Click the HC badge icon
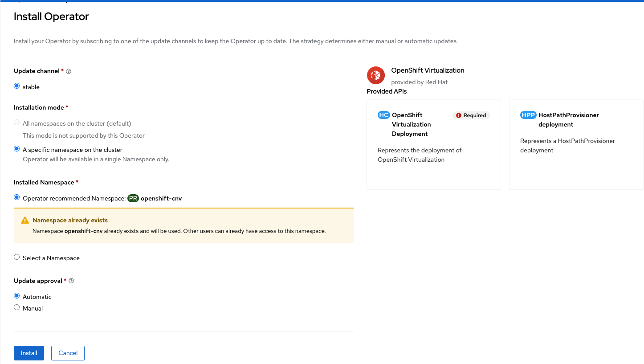This screenshot has height=364, width=644. click(x=383, y=115)
